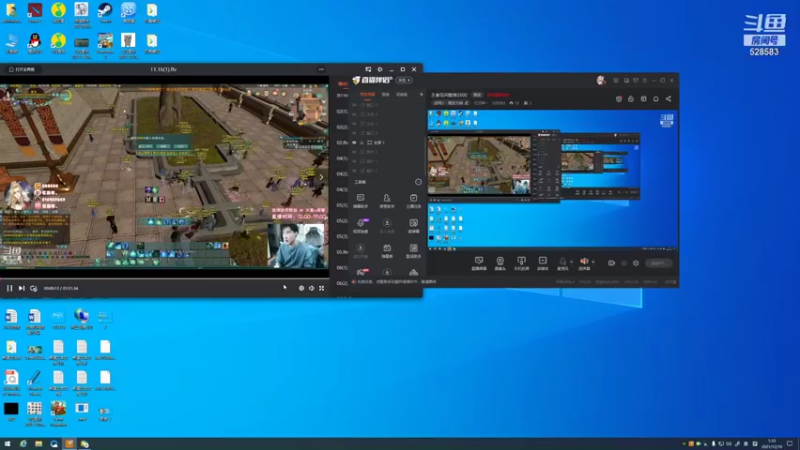
Task: Mute the video player volume icon
Action: click(x=311, y=288)
